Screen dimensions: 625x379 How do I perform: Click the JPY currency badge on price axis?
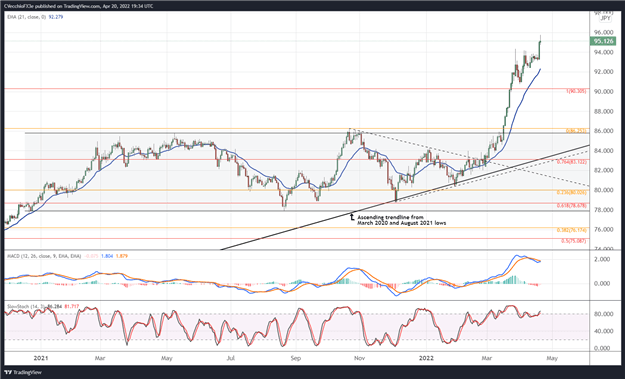[x=605, y=18]
